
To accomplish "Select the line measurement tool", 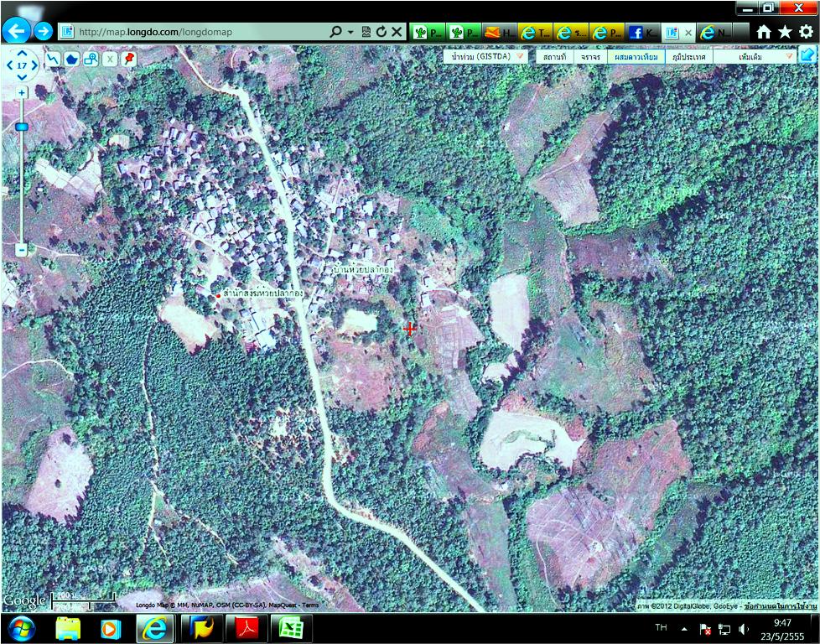I will (x=53, y=59).
